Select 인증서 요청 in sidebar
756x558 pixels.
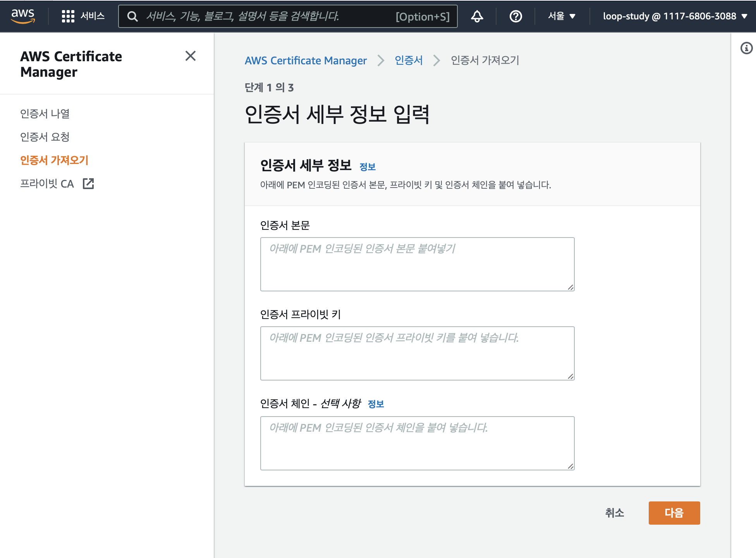tap(45, 137)
